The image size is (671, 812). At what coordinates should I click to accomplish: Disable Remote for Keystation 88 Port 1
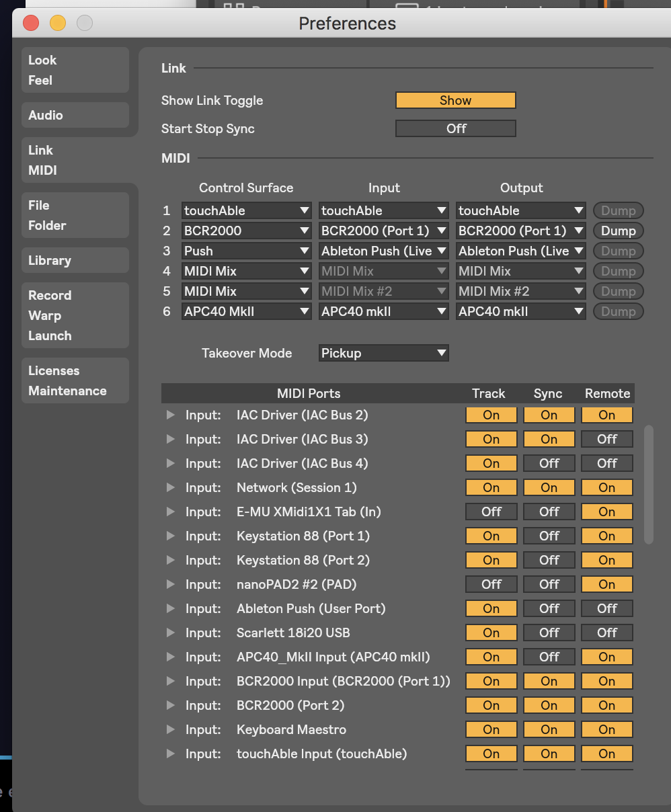(607, 536)
